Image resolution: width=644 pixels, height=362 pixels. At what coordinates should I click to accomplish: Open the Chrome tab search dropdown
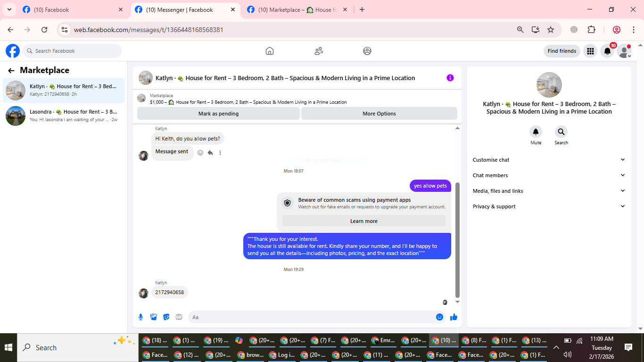click(x=9, y=9)
